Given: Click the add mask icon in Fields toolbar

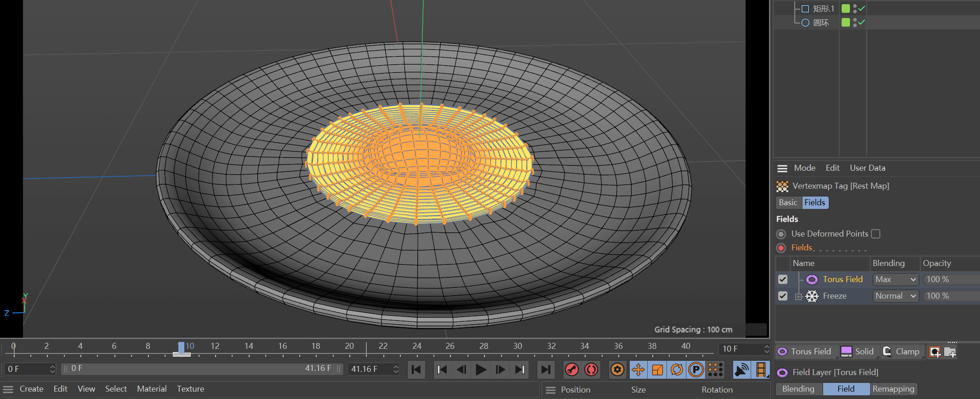Looking at the screenshot, I should 934,352.
